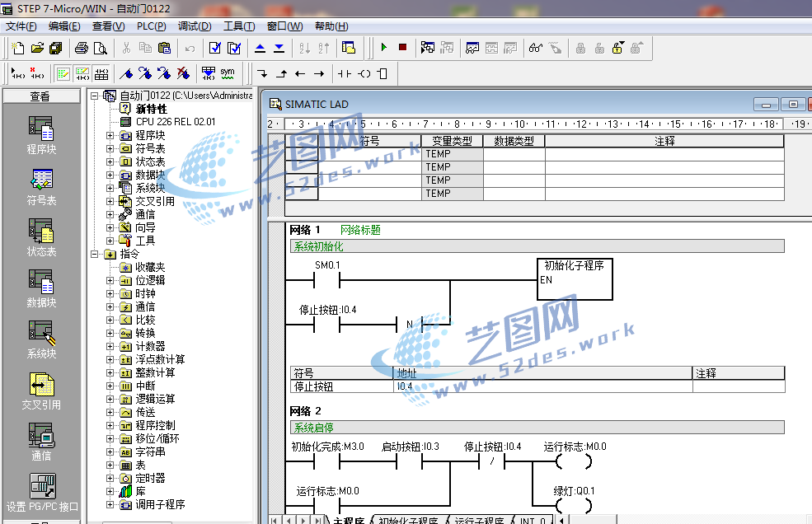Click the glasses read-status icon
The image size is (812, 524).
coord(536,48)
